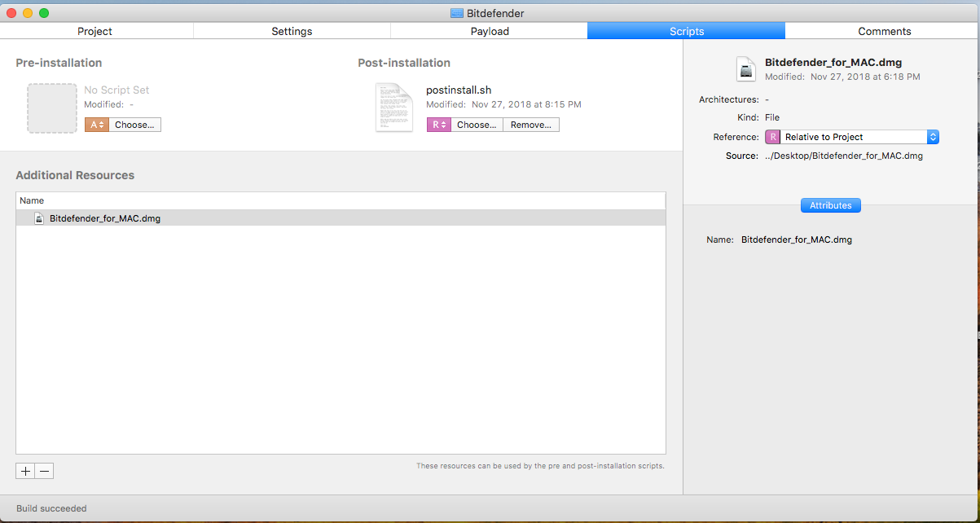980x523 pixels.
Task: Click the Kind value 'File'
Action: (x=771, y=117)
